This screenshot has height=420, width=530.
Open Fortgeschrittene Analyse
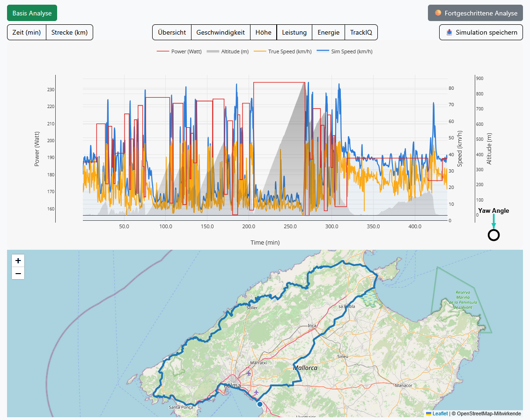point(475,13)
